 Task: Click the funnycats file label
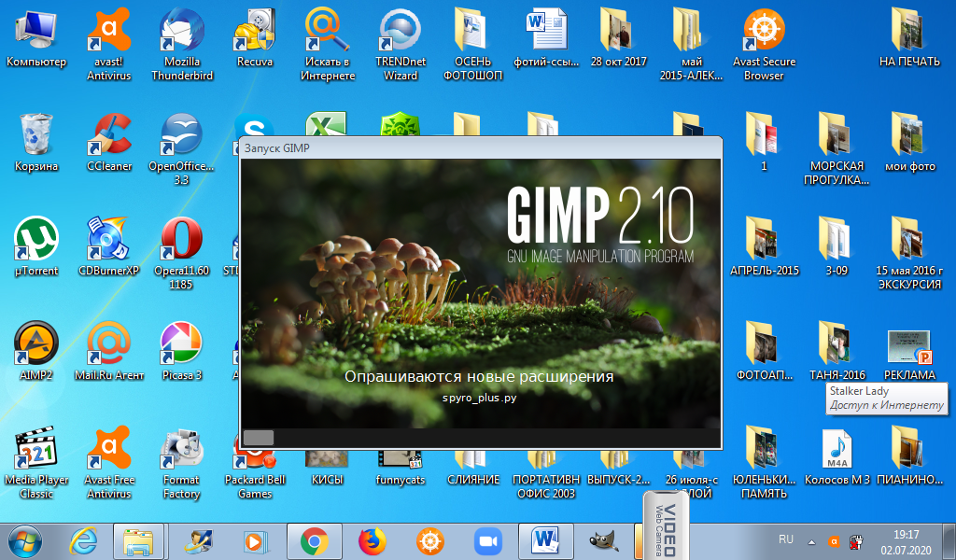[x=401, y=480]
